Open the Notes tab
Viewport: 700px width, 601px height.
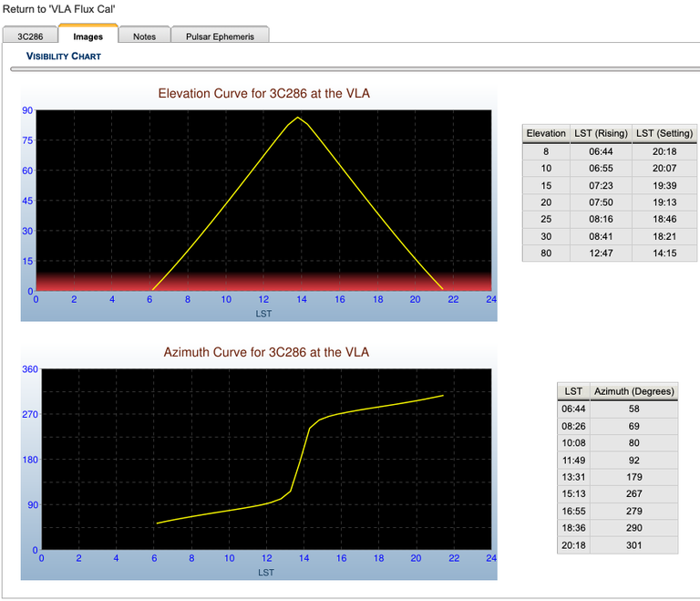click(x=144, y=36)
